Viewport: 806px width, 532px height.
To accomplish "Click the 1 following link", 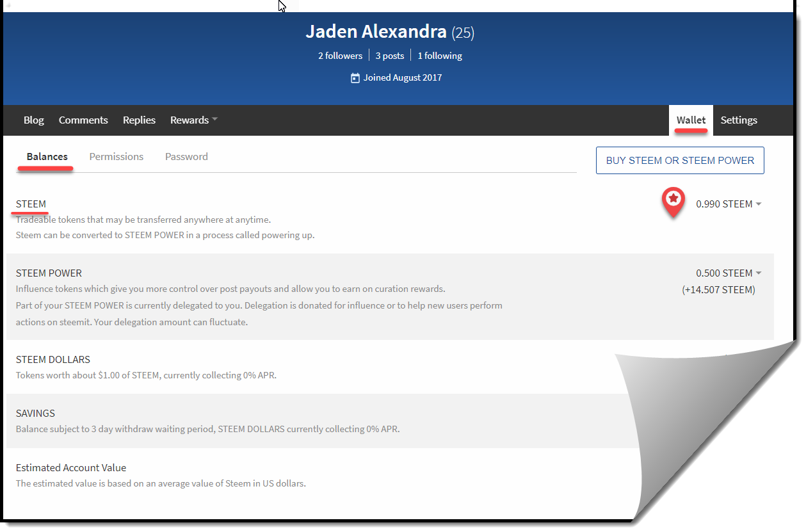I will click(x=440, y=56).
